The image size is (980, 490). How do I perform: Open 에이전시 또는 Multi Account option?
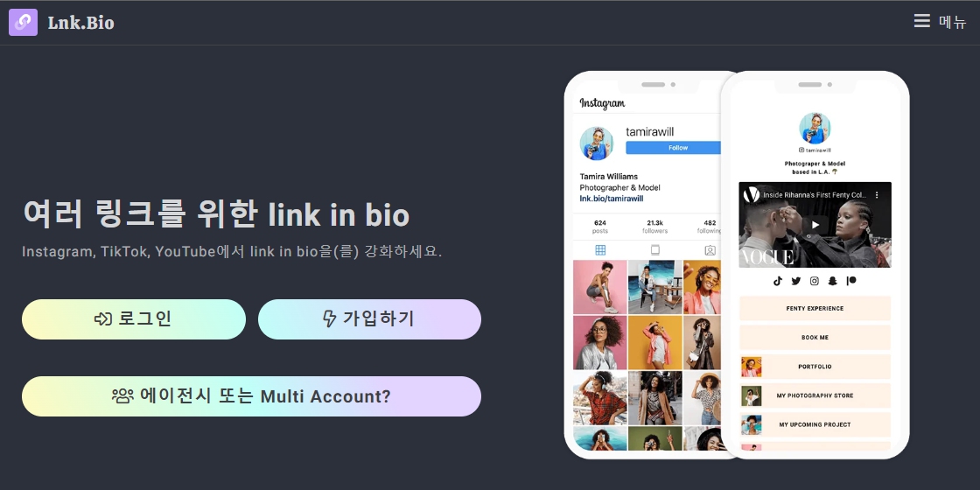pyautogui.click(x=251, y=396)
